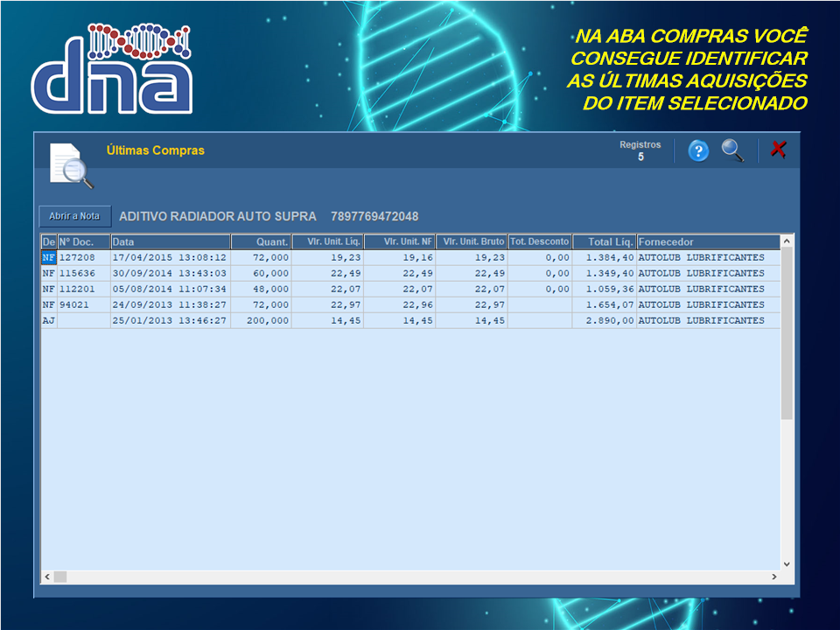Click date 05/08/2014 11:07:34
The width and height of the screenshot is (840, 630).
[x=169, y=290]
